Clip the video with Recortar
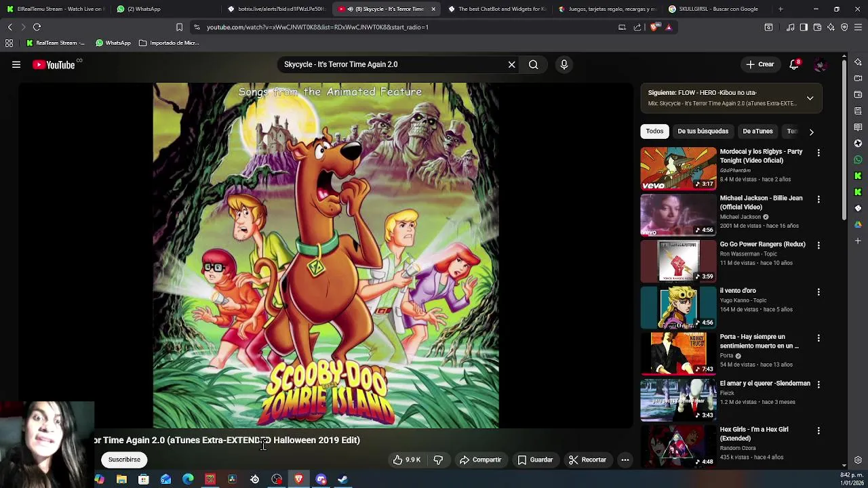The image size is (868, 488). point(587,460)
